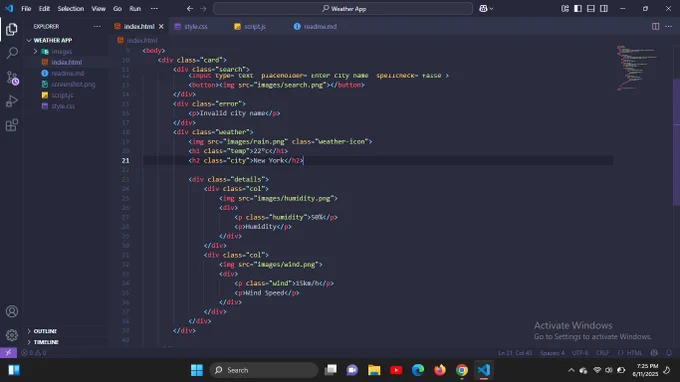Open the Copilot chat icon in title bar
Screen dimensions: 680x382
483,8
